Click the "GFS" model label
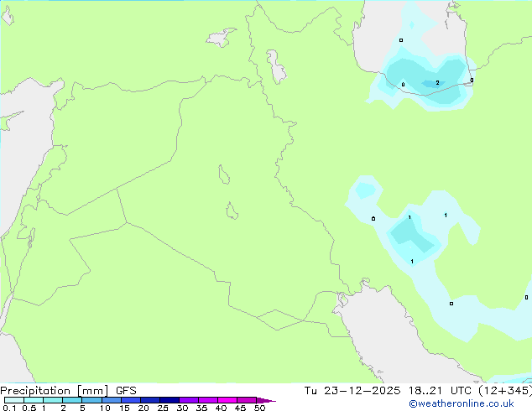The width and height of the screenshot is (532, 411). point(126,391)
